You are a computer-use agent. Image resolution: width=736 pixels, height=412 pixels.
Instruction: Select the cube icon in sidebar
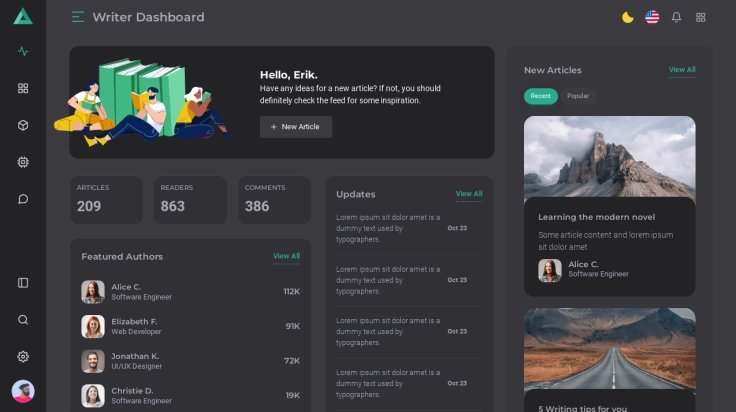[x=23, y=125]
